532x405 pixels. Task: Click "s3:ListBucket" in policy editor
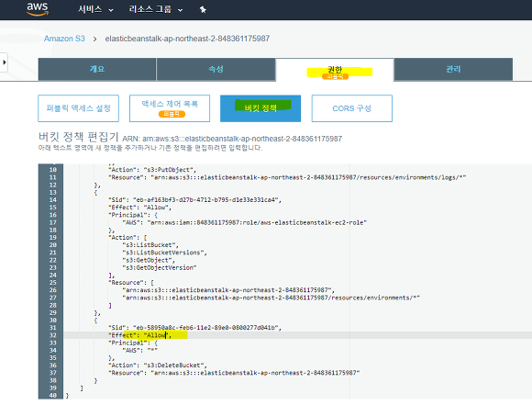point(150,245)
